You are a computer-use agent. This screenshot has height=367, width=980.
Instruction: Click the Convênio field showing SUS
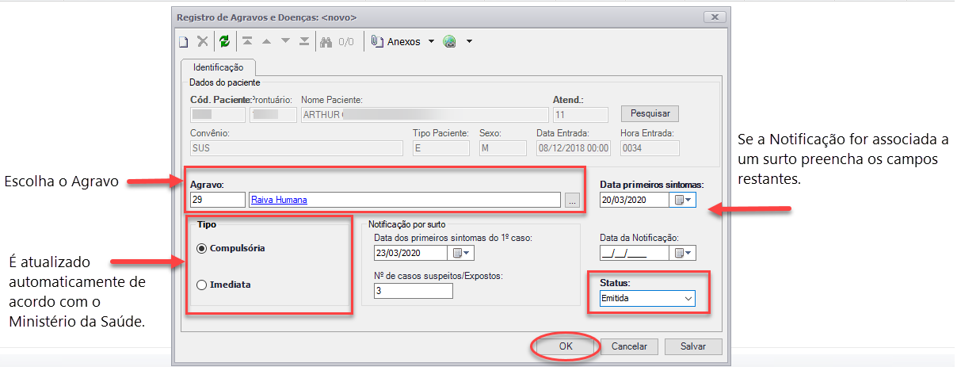(296, 147)
